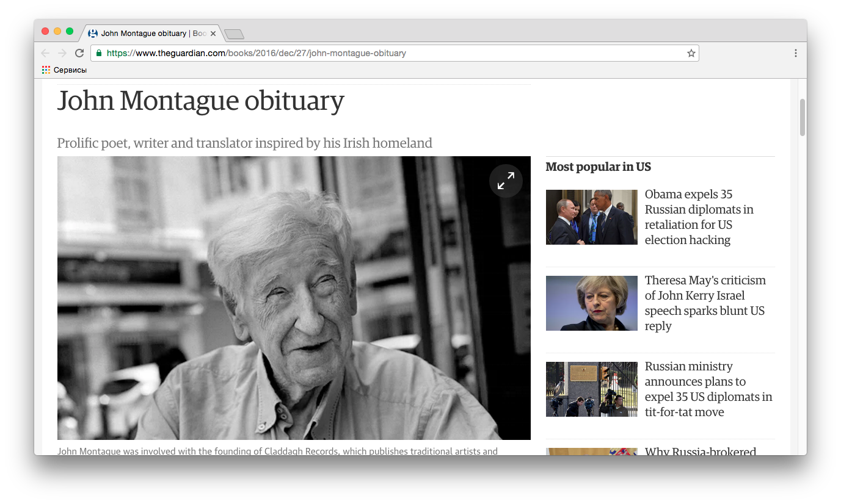Viewport: 841px width, 504px height.
Task: Open Сервисы apps grid icon
Action: tap(46, 70)
